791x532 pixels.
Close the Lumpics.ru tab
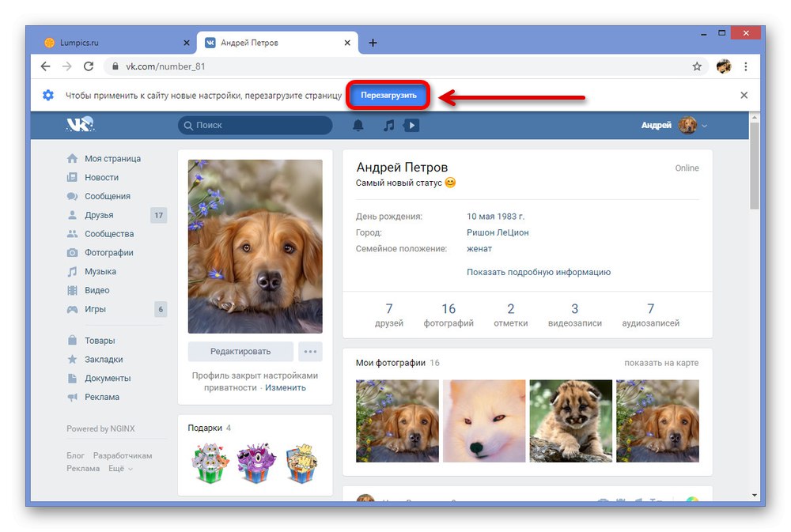click(186, 43)
